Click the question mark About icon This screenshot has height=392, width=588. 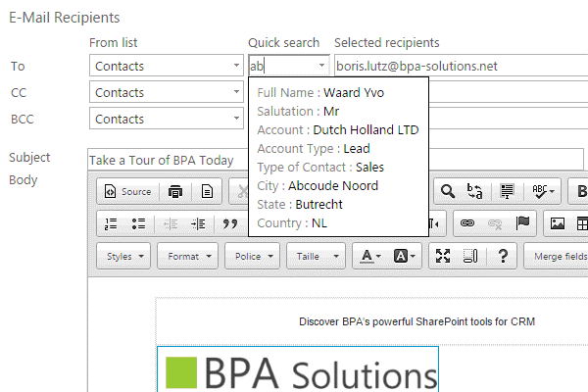(503, 256)
